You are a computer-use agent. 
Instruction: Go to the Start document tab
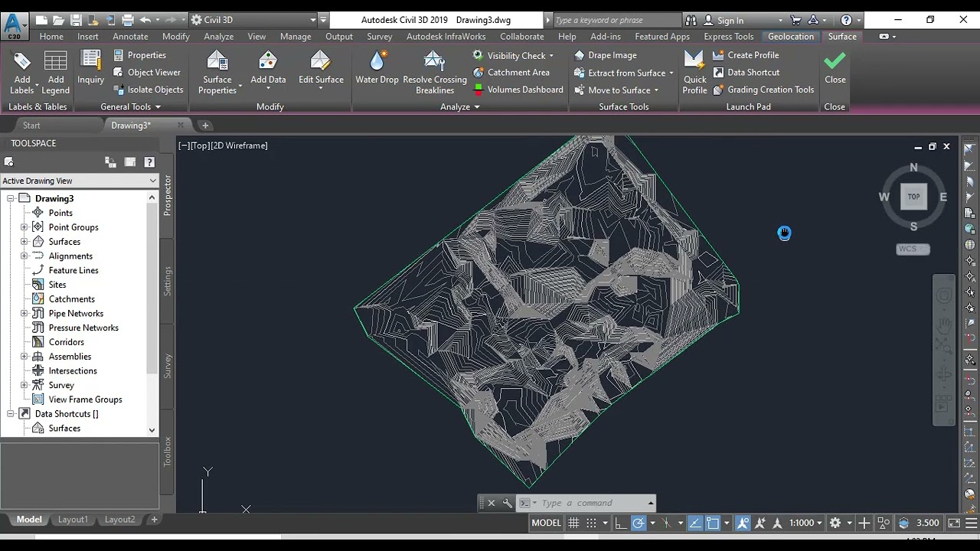(x=31, y=126)
